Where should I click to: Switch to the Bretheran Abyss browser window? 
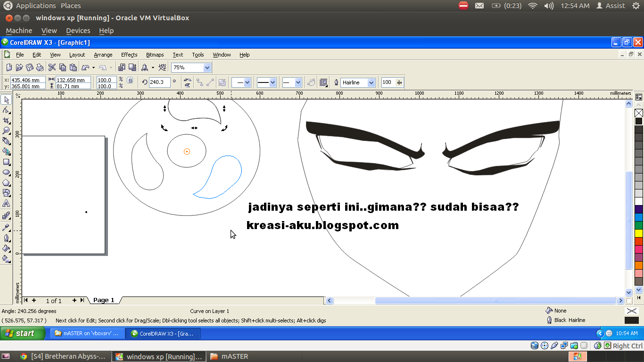63,356
